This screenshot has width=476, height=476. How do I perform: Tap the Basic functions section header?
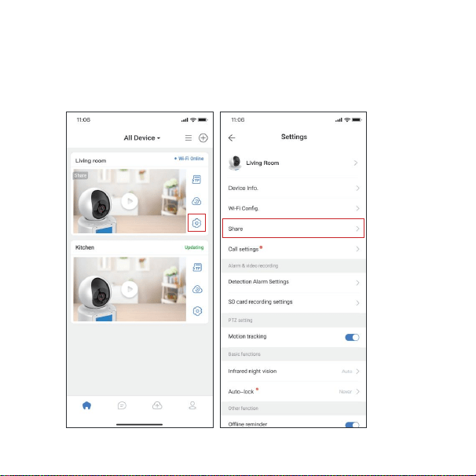pos(244,354)
